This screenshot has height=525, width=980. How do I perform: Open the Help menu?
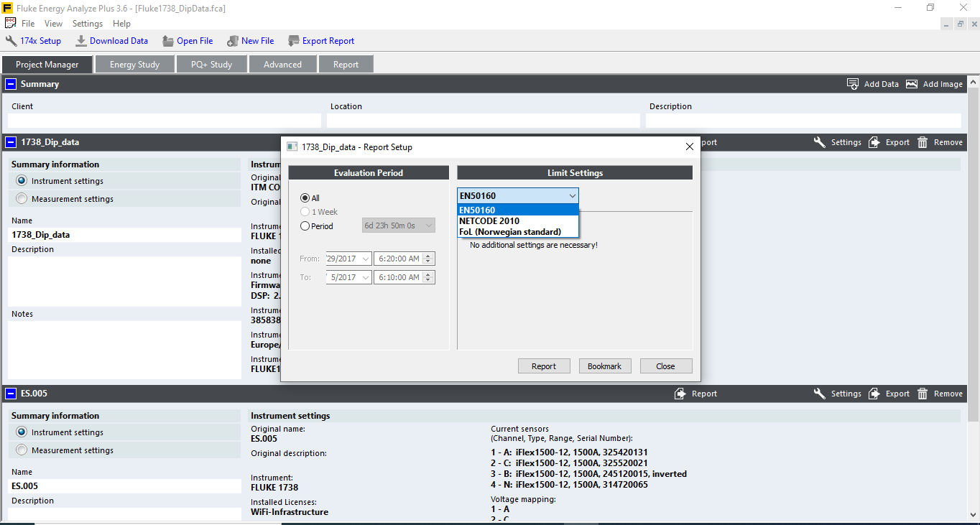pyautogui.click(x=121, y=24)
